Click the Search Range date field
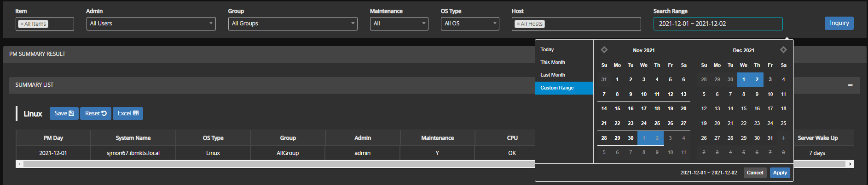 [718, 24]
